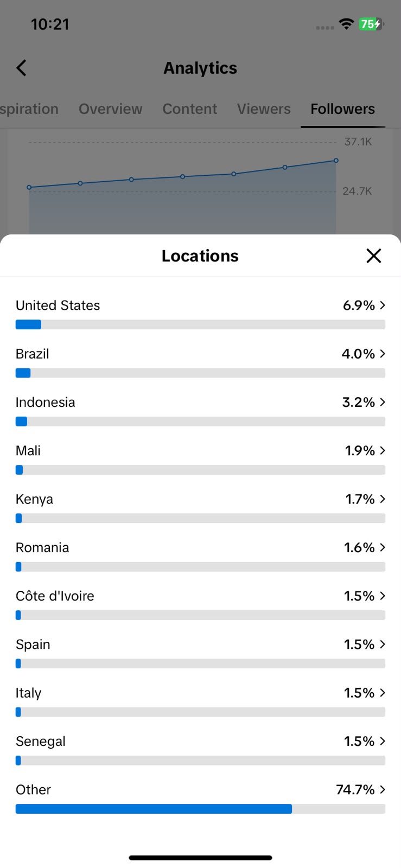Select the Followers tab
Viewport: 401px width, 868px height.
(342, 109)
